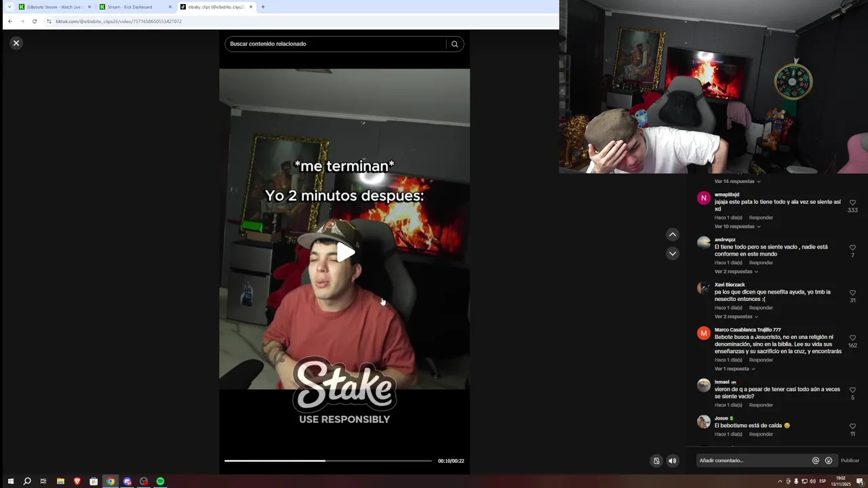Open the username Xavi Bierzack
868x488 pixels.
pos(730,285)
